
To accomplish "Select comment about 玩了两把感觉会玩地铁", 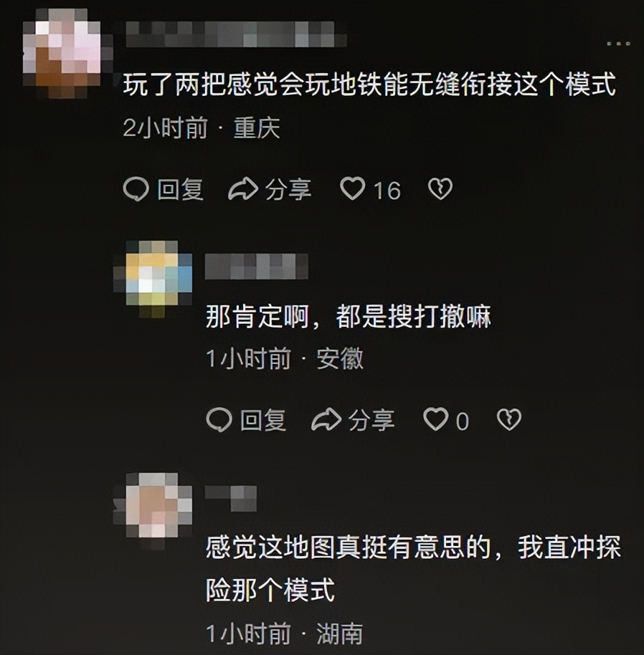I will pos(369,85).
